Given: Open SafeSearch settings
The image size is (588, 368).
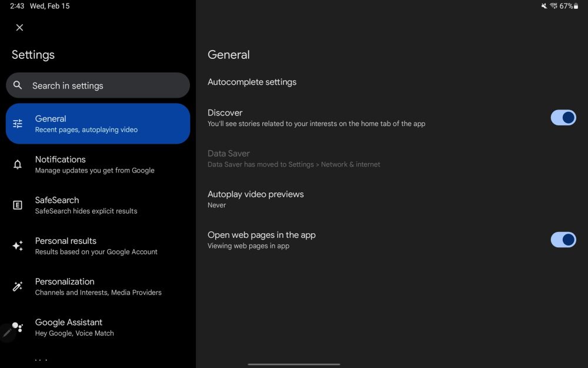Looking at the screenshot, I should (86, 205).
